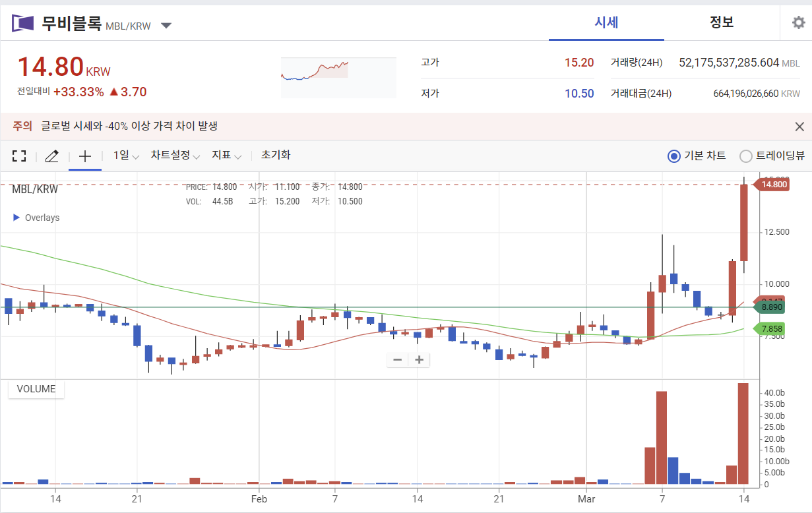Click the VOLUME panel label
The image size is (812, 513).
pos(36,389)
